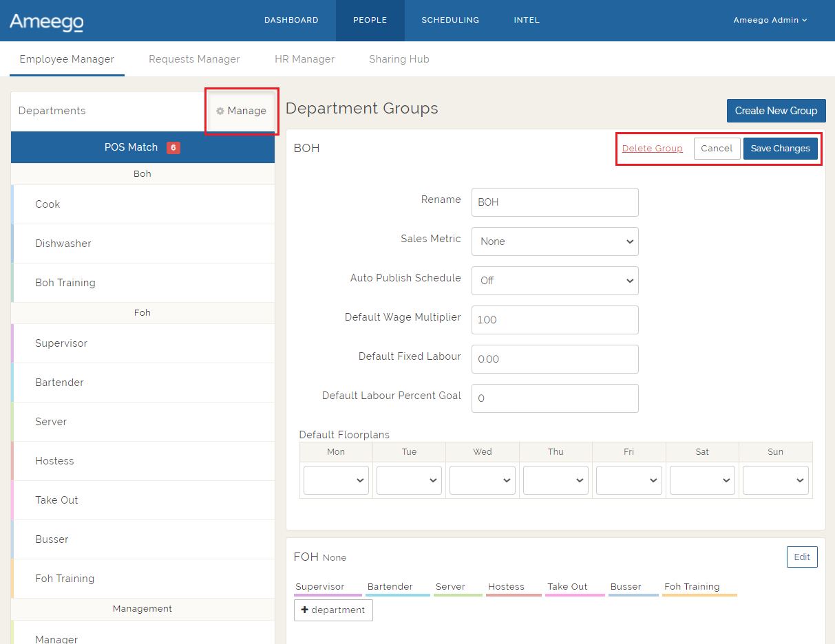The width and height of the screenshot is (835, 644).
Task: Go to the Scheduling menu
Action: coord(450,20)
